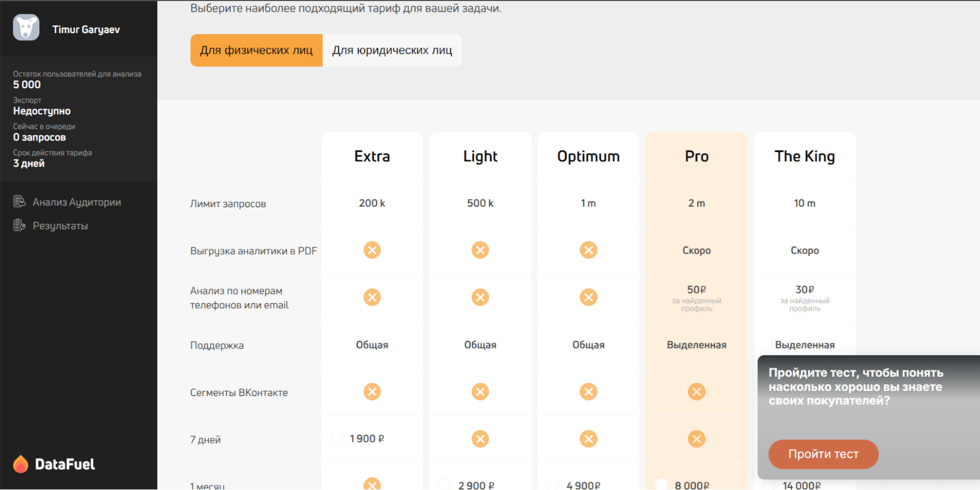Select the 1 900 ₽ Extra radio button
This screenshot has height=490, width=980.
[336, 438]
